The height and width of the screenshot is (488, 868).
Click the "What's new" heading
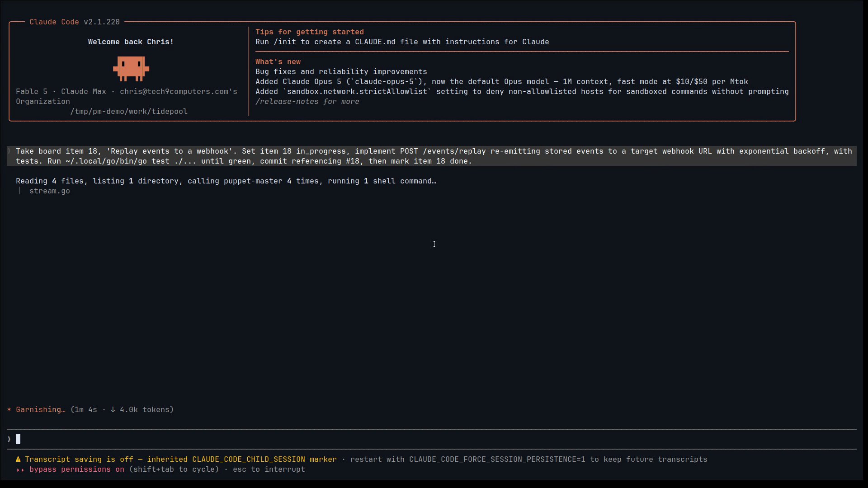pos(278,62)
